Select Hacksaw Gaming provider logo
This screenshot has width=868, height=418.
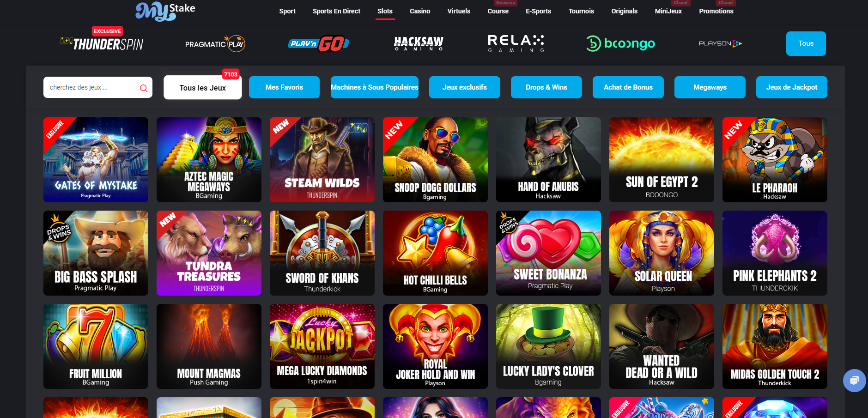[419, 43]
